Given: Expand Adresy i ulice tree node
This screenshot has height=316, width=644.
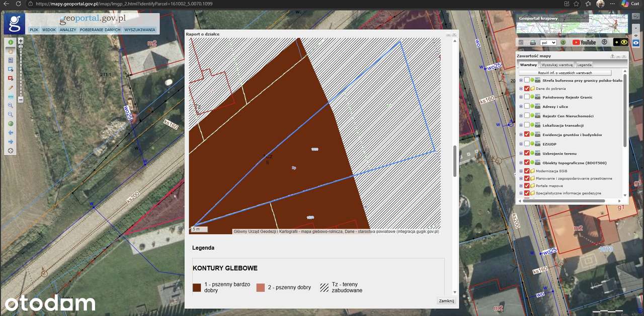Looking at the screenshot, I should point(521,107).
